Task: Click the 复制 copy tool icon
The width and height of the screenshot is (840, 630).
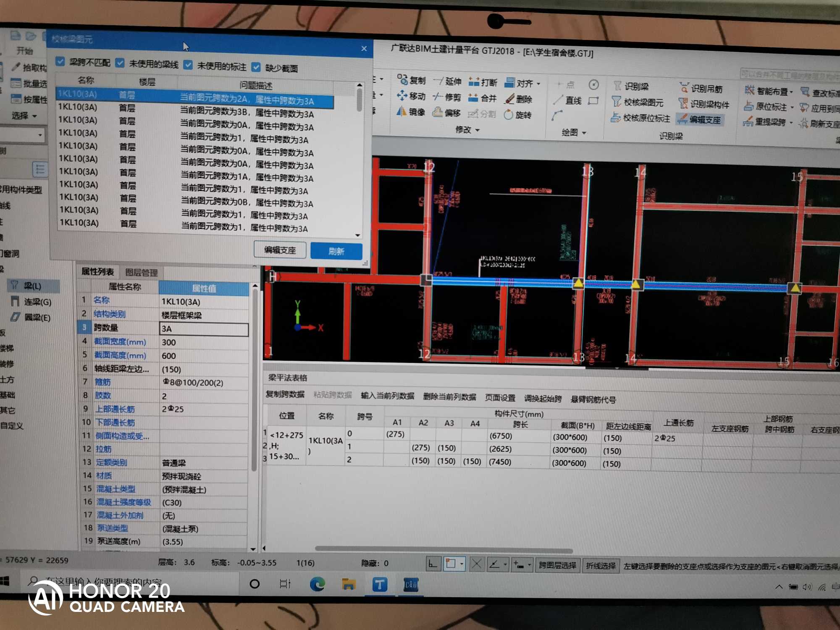Action: (403, 79)
